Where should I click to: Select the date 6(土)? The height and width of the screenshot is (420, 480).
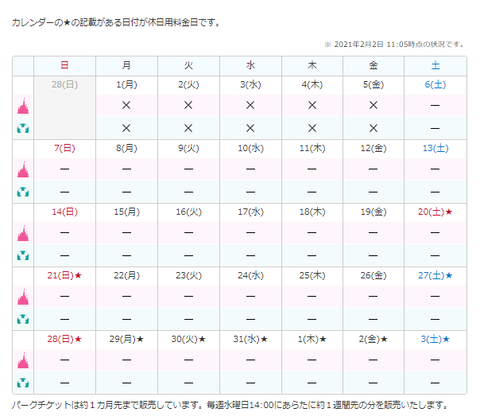click(435, 85)
